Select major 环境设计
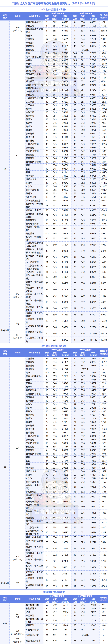 [x=30, y=625]
